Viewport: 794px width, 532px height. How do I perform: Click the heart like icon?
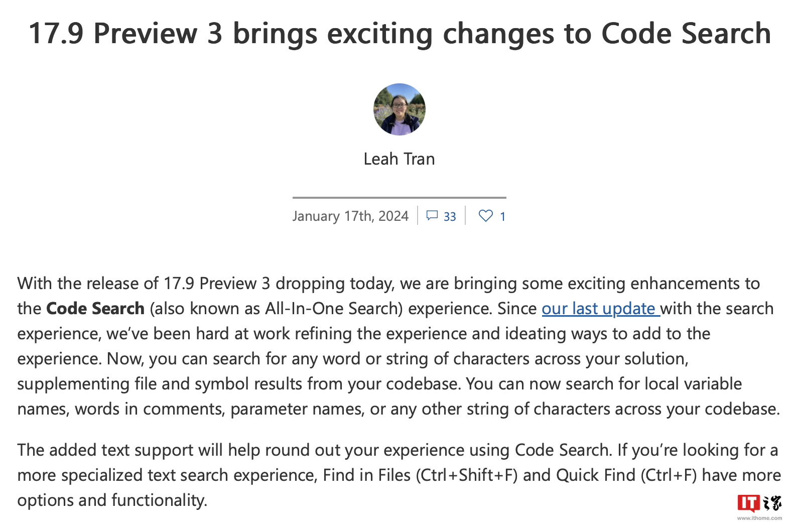coord(485,216)
